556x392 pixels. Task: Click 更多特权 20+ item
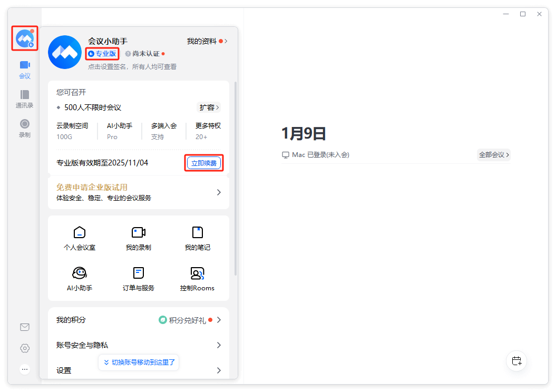(208, 131)
